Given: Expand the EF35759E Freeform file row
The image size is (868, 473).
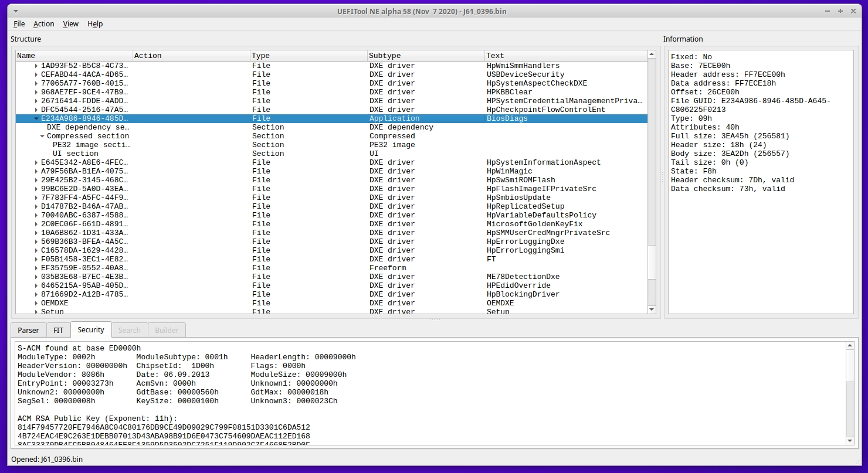Looking at the screenshot, I should pyautogui.click(x=36, y=268).
